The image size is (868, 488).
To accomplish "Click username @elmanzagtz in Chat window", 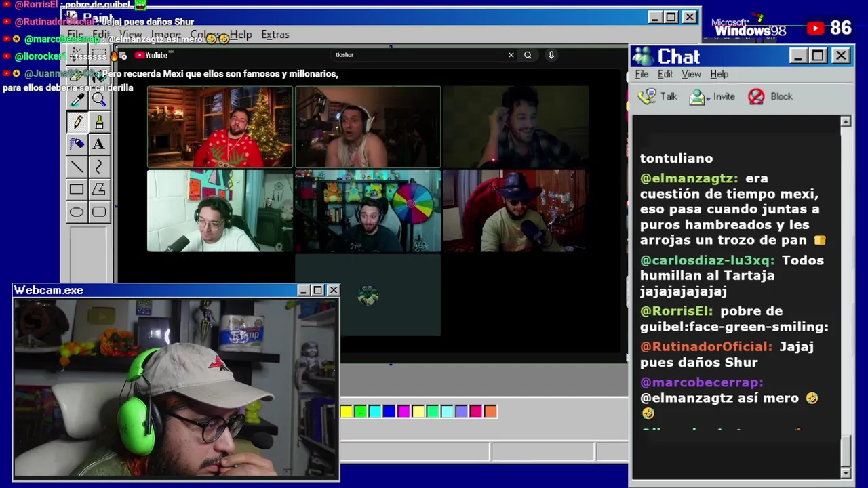I will click(x=688, y=178).
